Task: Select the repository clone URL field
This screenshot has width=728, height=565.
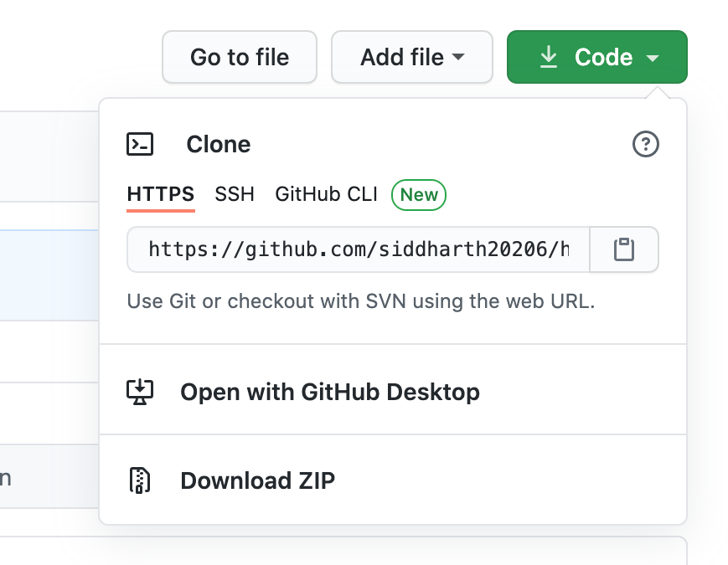Action: pos(359,249)
